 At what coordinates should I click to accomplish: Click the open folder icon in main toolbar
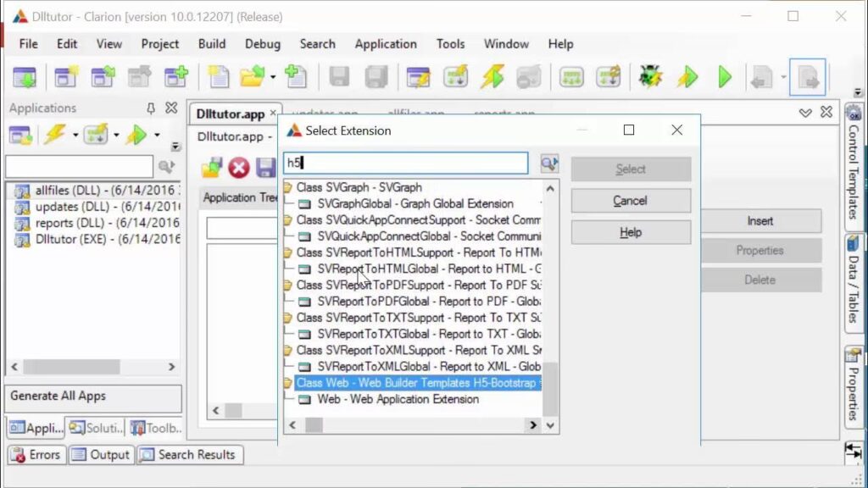(x=252, y=78)
